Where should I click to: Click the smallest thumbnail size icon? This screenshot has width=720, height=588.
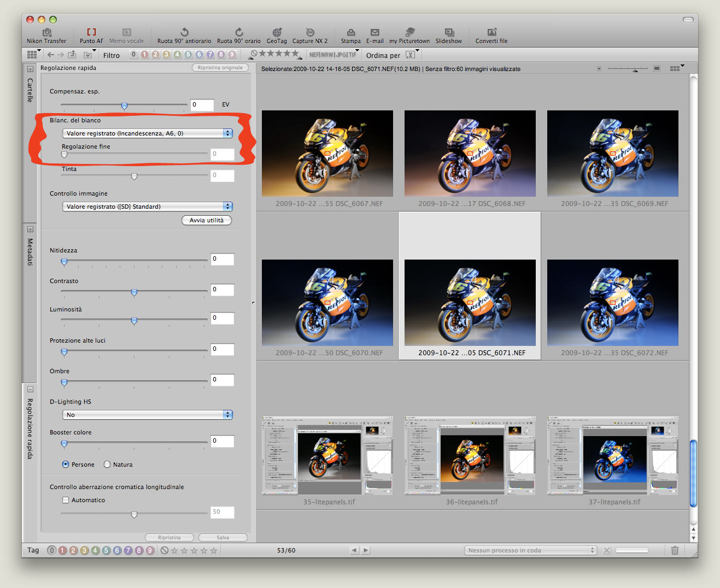599,69
